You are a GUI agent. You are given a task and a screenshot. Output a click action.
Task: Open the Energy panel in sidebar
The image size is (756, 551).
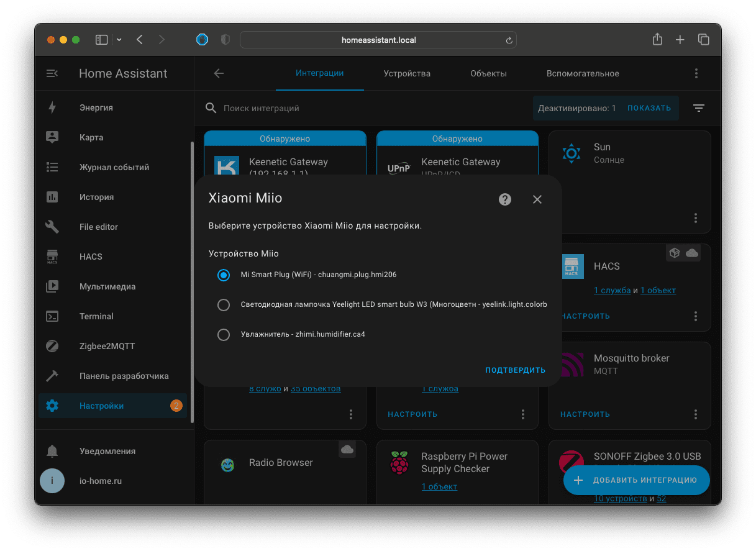[x=96, y=107]
